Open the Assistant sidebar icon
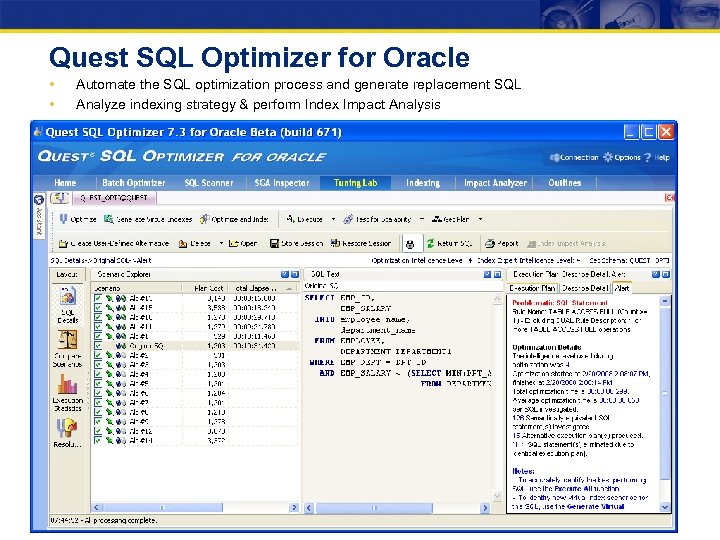The width and height of the screenshot is (720, 540). 39,200
